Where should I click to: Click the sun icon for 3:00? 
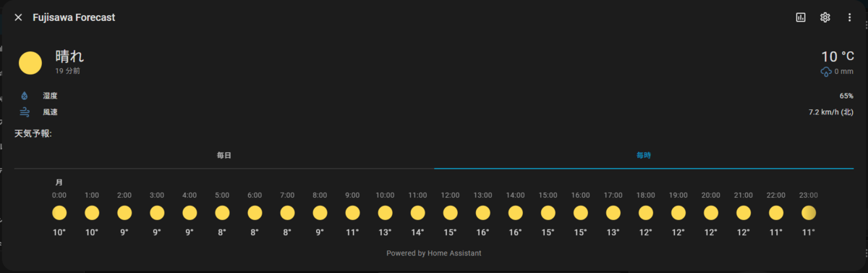(157, 213)
